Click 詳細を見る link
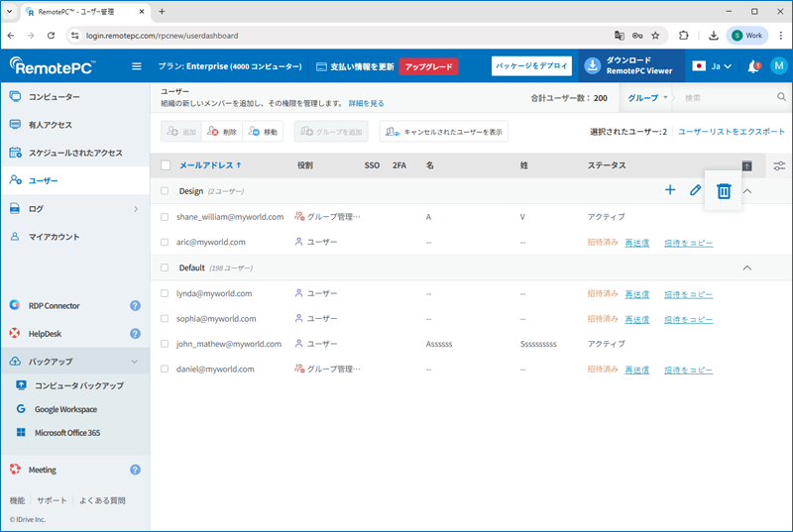The height and width of the screenshot is (532, 793). pos(366,103)
